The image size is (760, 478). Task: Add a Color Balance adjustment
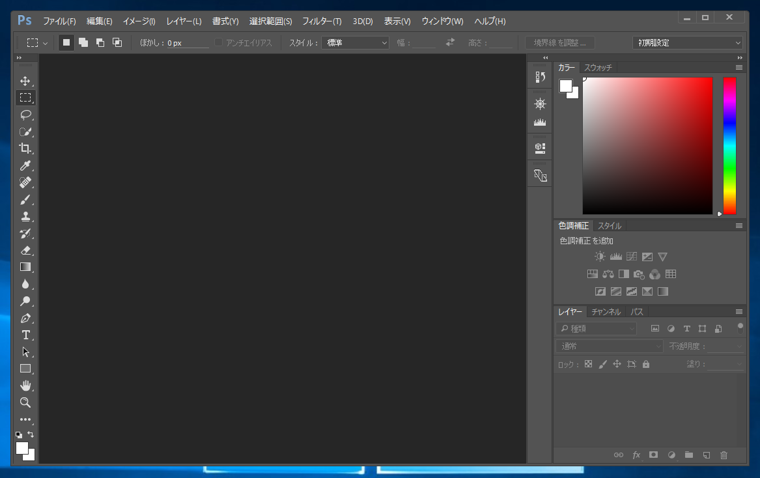pos(608,274)
